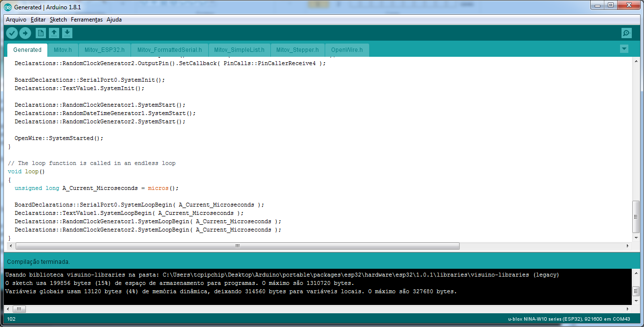Open the Sketch menu
Image resolution: width=644 pixels, height=327 pixels.
click(x=58, y=20)
